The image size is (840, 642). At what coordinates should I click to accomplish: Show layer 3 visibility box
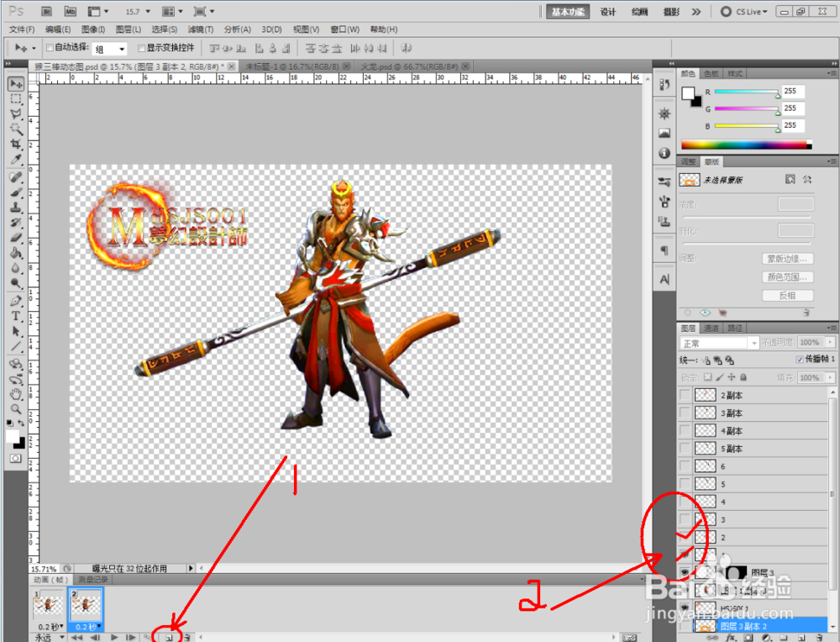click(685, 519)
